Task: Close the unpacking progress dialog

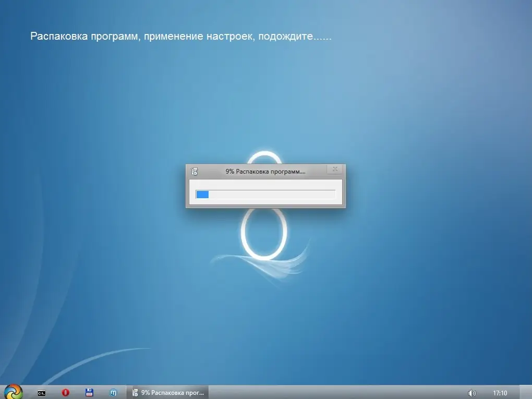Action: tap(335, 169)
